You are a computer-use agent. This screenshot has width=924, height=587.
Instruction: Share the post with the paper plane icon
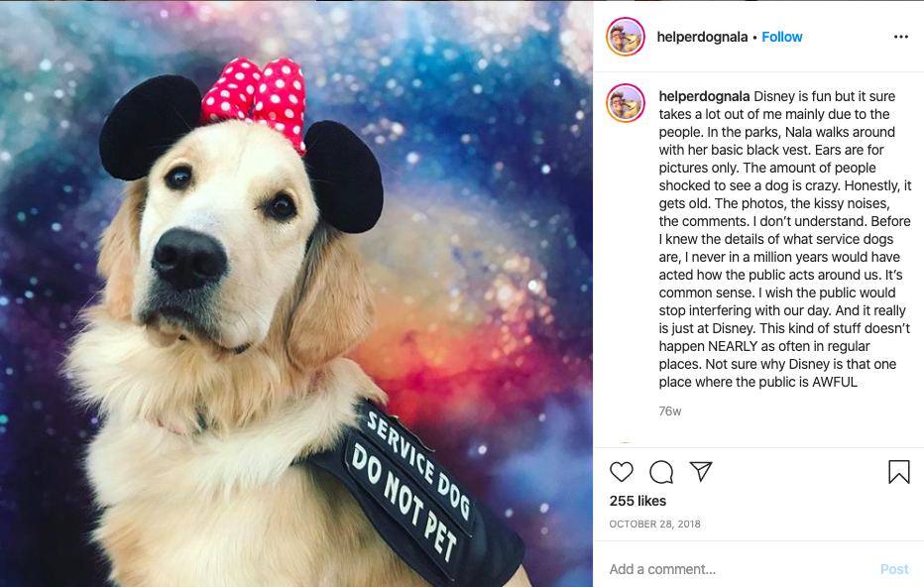pyautogui.click(x=701, y=471)
